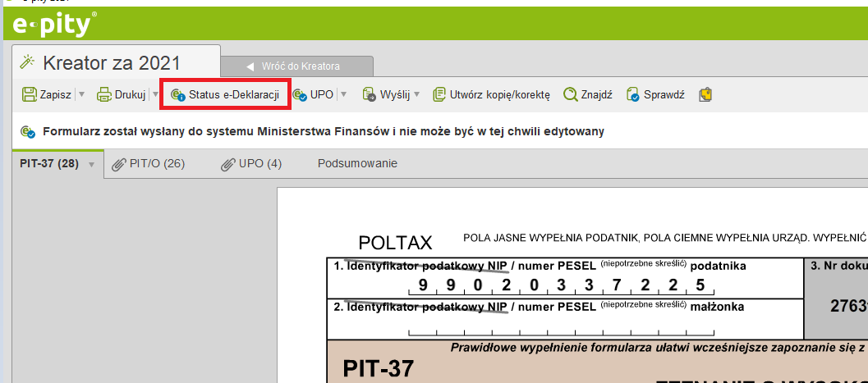The width and height of the screenshot is (868, 383).
Task: Click the Drukuj printer icon
Action: 104,94
